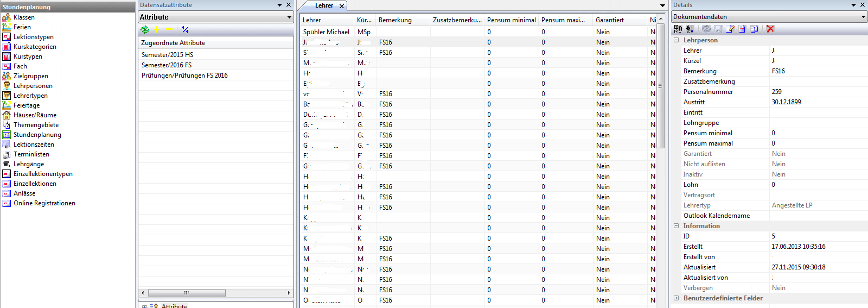
Task: Click the yellow minus remove attribute icon
Action: tap(168, 30)
